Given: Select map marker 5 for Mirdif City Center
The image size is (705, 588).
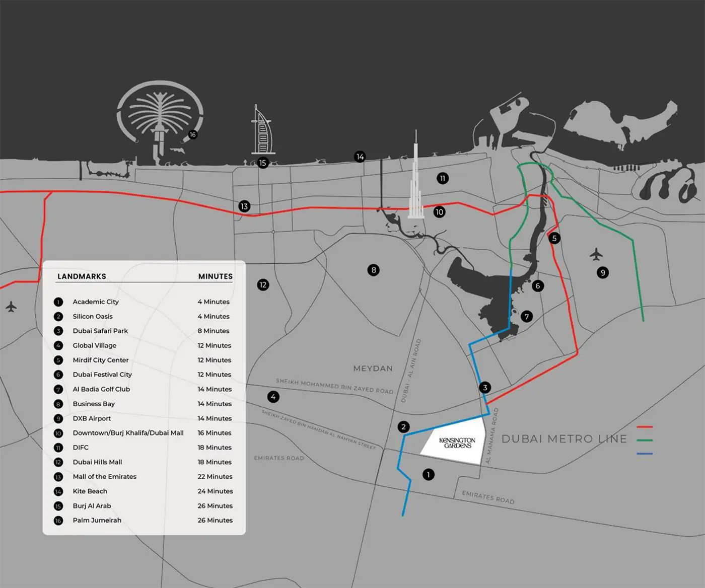Looking at the screenshot, I should pyautogui.click(x=554, y=238).
